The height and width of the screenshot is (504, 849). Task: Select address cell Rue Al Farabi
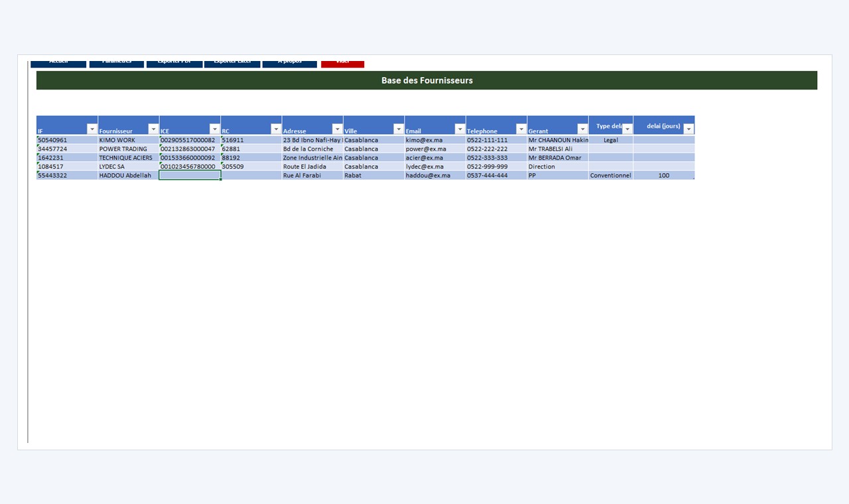[x=312, y=175]
